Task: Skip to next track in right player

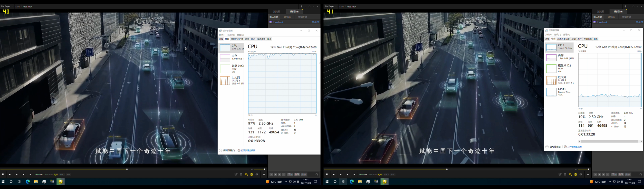Action: [x=347, y=174]
